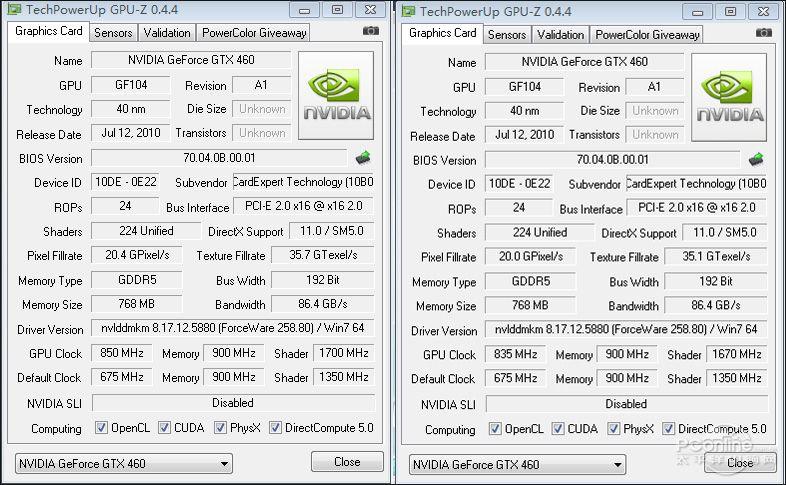Click Die Size Unknown field in left window

(262, 109)
